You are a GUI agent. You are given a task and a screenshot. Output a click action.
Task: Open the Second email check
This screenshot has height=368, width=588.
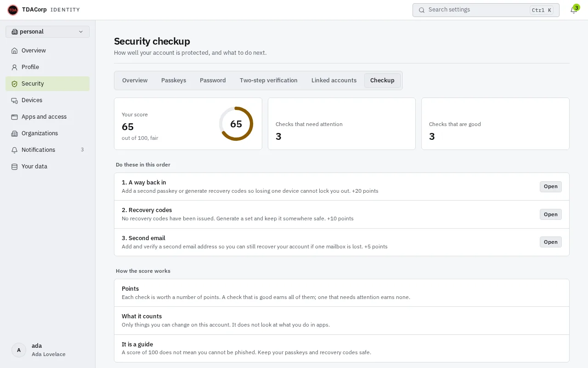point(550,242)
